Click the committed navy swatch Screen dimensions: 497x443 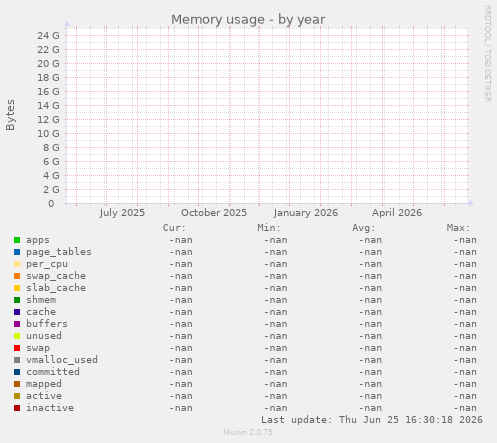(17, 372)
